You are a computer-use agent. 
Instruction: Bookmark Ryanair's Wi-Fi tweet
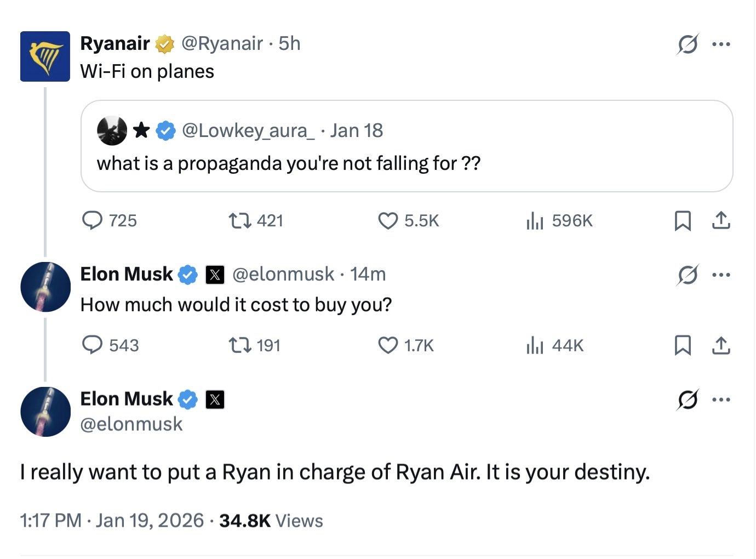[x=683, y=220]
